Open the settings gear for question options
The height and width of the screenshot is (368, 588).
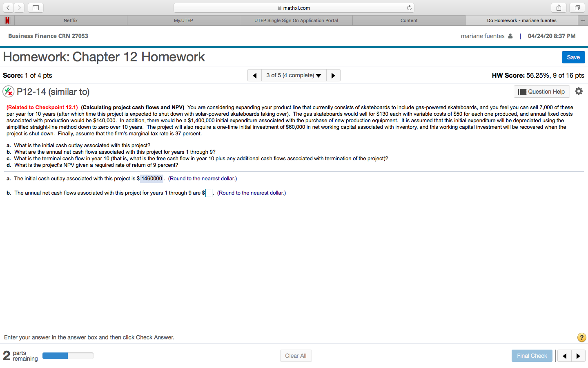click(579, 91)
